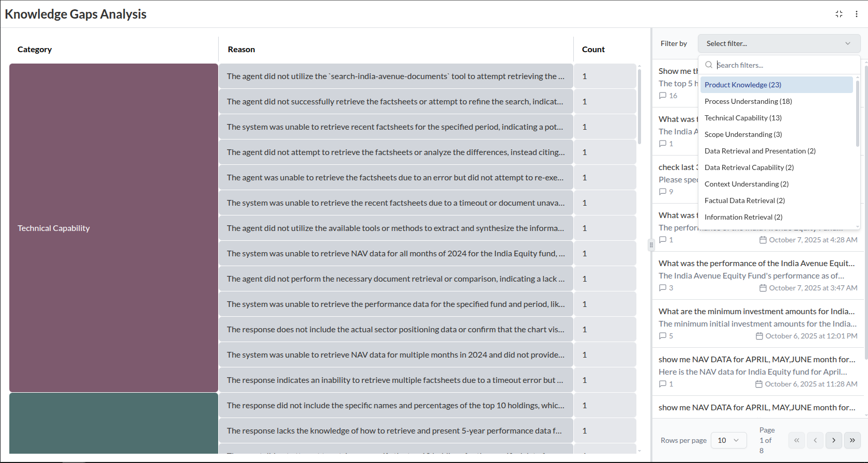Viewport: 868px width, 463px height.
Task: Click the comment icon showing 16 comments
Action: coord(663,96)
